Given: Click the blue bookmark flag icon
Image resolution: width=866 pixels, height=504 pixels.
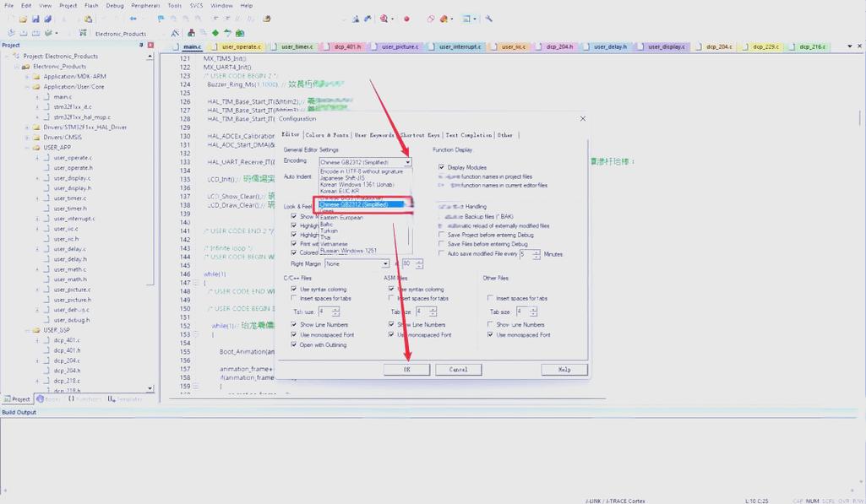Looking at the screenshot, I should (161, 19).
